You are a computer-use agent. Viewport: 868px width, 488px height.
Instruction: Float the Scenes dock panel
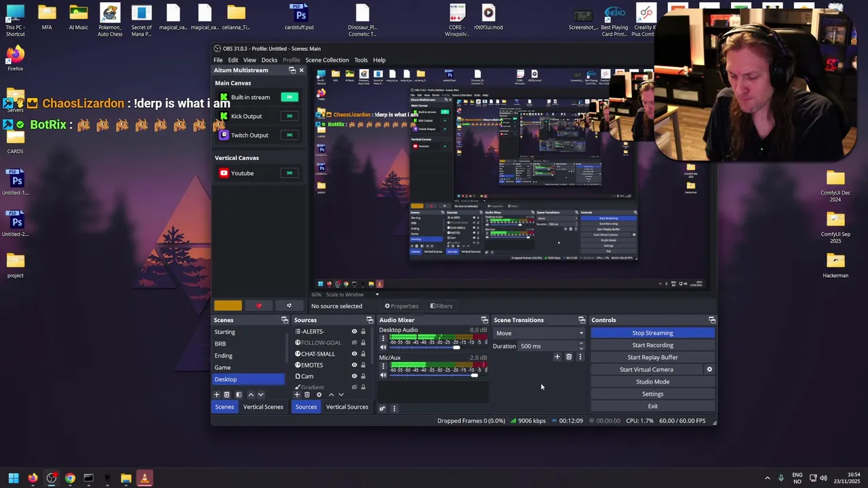(285, 320)
